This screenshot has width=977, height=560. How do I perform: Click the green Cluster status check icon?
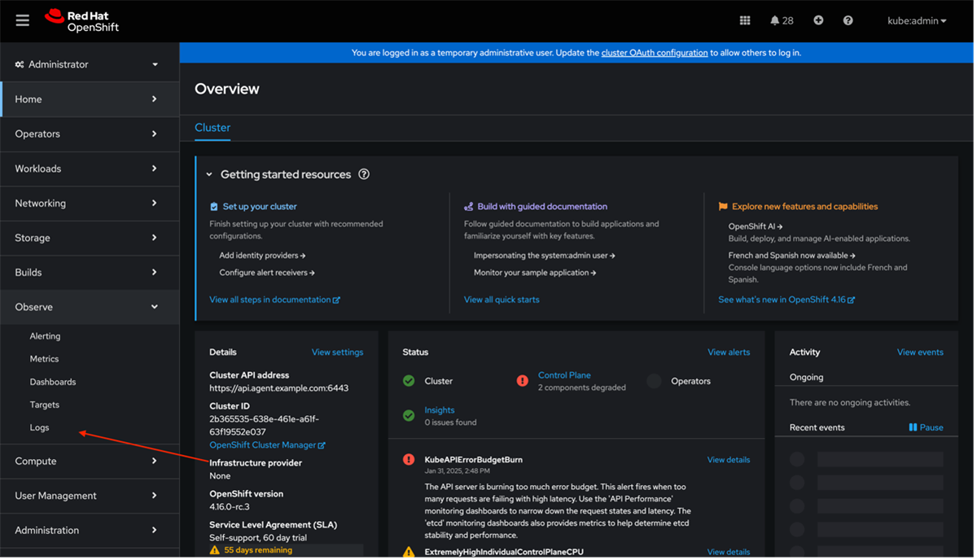(x=408, y=380)
